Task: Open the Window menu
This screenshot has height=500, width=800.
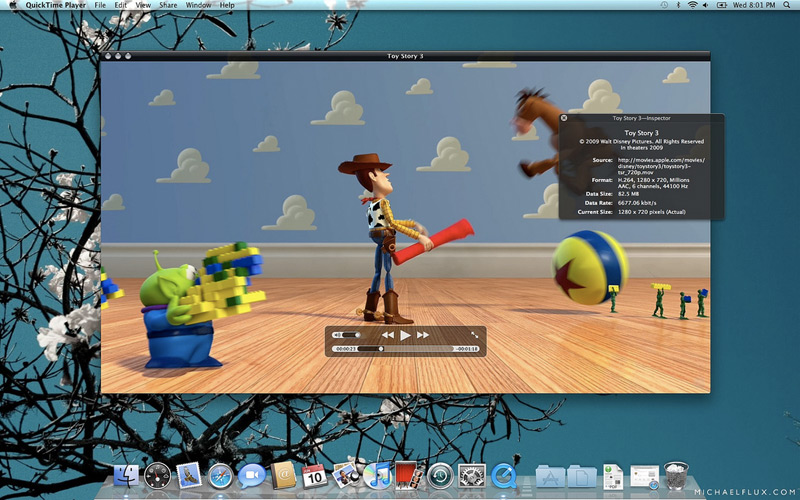Action: click(x=198, y=5)
